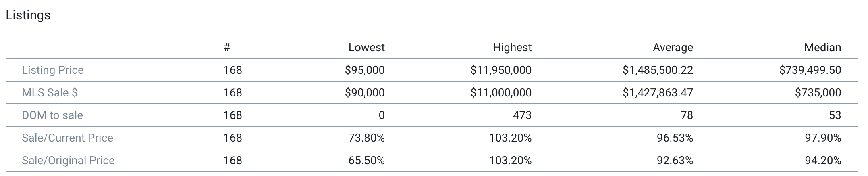Click the 65.50% lowest sale/original value
The image size is (868, 176).
click(366, 161)
